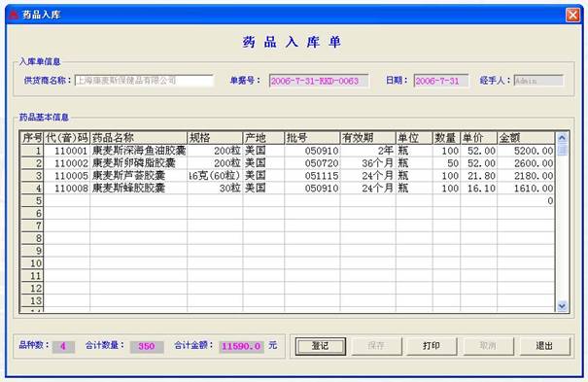The height and width of the screenshot is (382, 588).
Task: Click the 康麦斯芦荟胶囊 cell
Action: click(x=138, y=175)
